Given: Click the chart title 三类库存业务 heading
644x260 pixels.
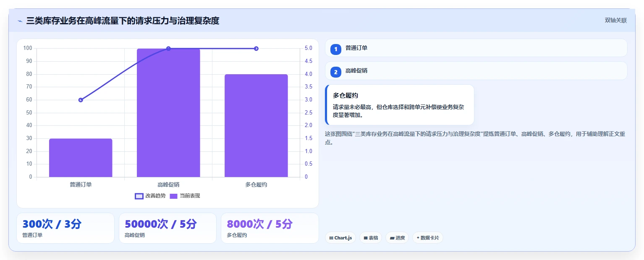Looking at the screenshot, I should 123,21.
